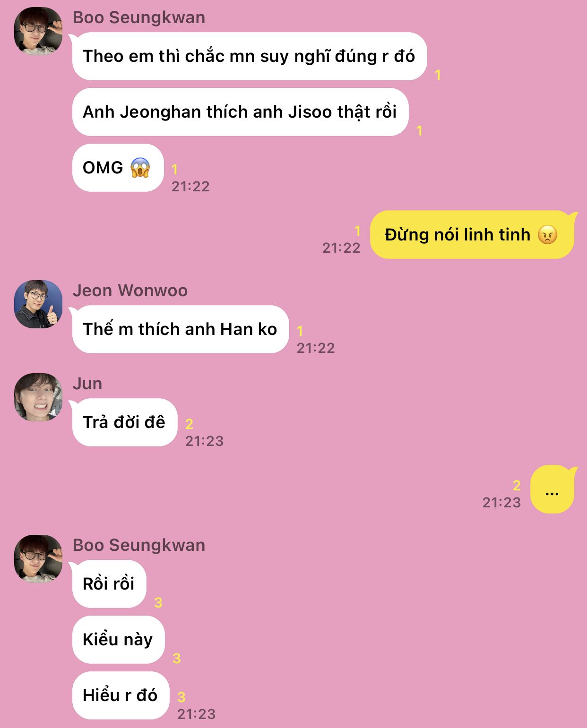Screen dimensions: 587x728
Task: Tap the angry face emoji
Action: tap(547, 235)
